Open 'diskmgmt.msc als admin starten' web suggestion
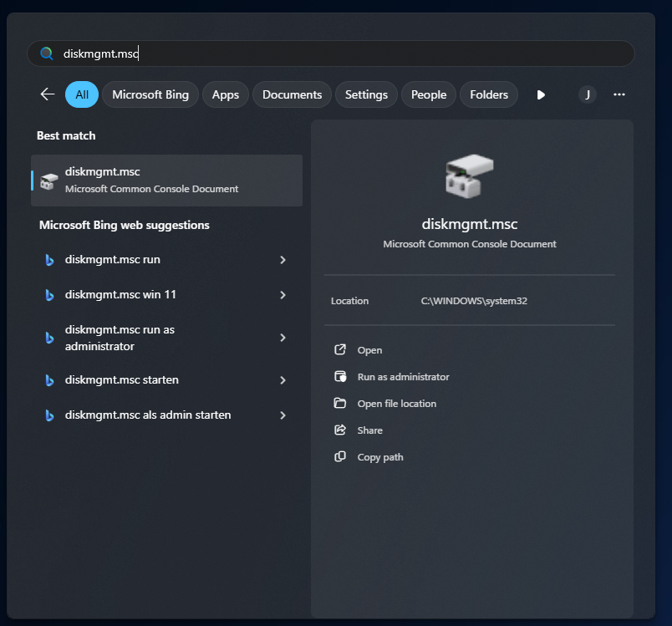Image resolution: width=672 pixels, height=626 pixels. pos(148,415)
